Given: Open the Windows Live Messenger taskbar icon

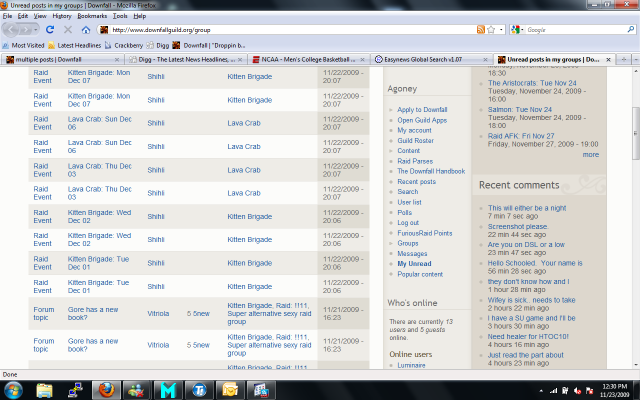Looking at the screenshot, I should click(136, 390).
